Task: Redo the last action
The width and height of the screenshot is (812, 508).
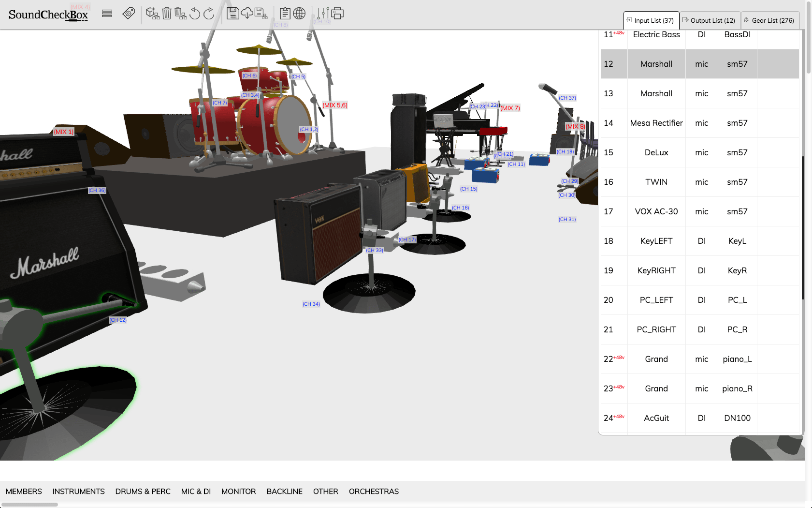Action: pyautogui.click(x=209, y=14)
